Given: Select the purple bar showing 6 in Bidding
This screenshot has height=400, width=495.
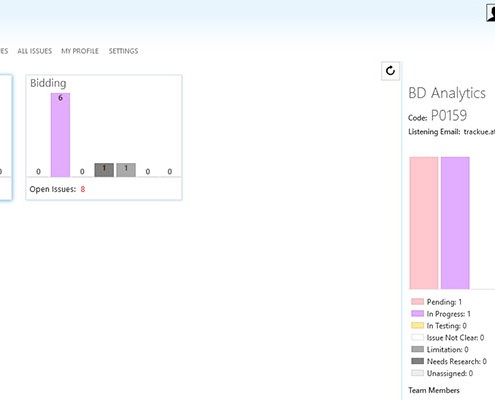Looking at the screenshot, I should [60, 135].
